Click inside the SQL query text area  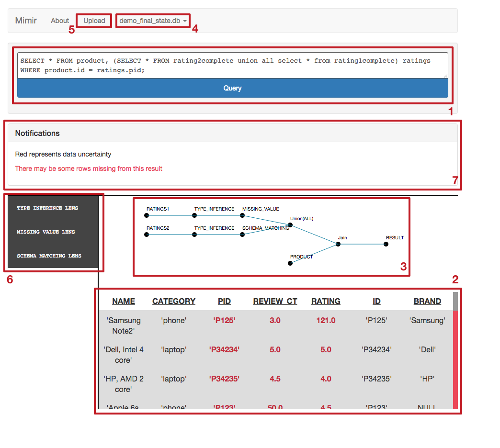tap(232, 66)
